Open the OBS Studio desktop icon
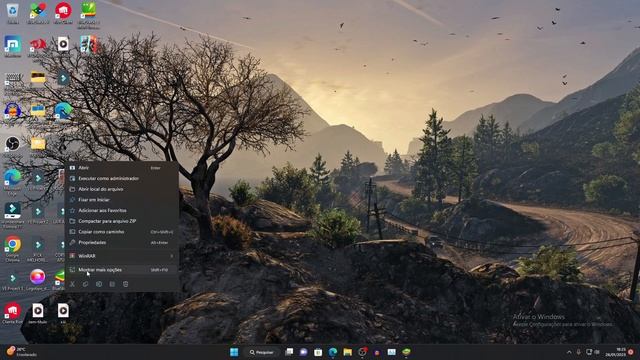The image size is (640, 360). click(x=13, y=145)
